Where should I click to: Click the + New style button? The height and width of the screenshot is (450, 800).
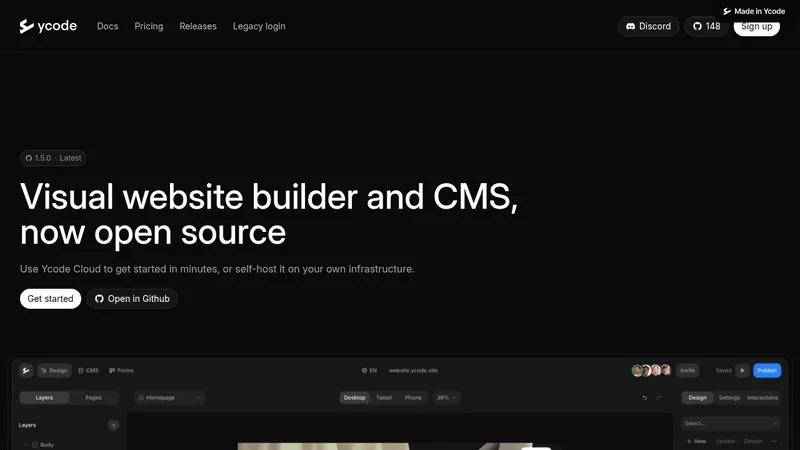696,441
